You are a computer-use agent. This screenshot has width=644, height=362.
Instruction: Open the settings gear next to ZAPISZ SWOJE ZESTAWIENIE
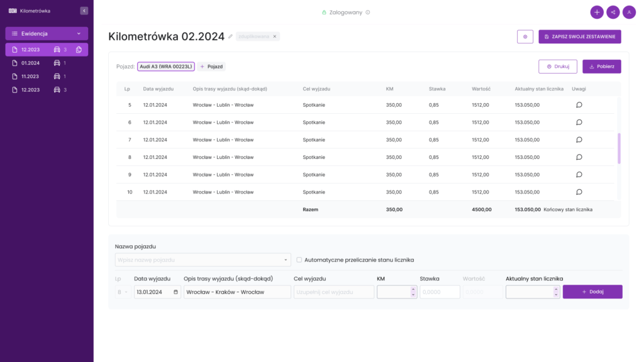click(x=525, y=36)
